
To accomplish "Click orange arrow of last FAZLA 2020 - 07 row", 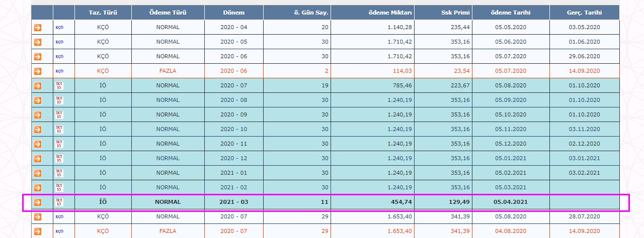I will 38,231.
